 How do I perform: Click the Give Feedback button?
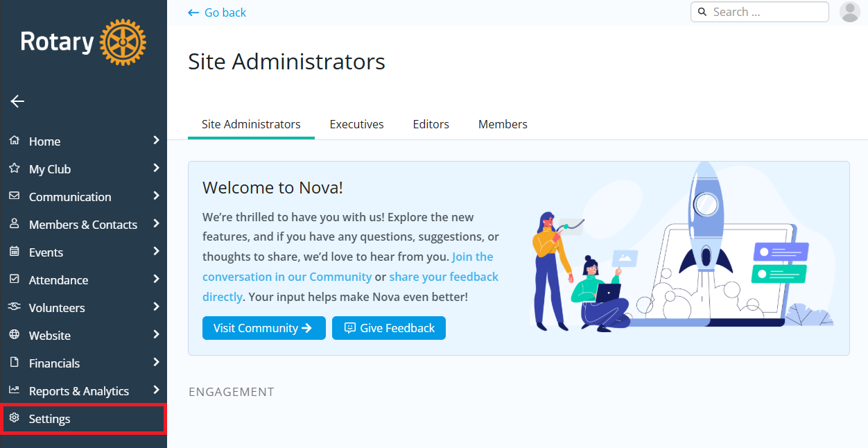coord(389,328)
